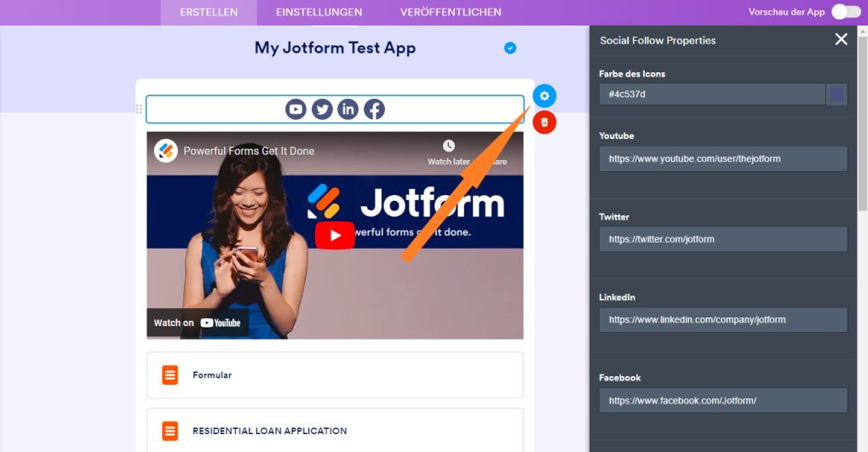Click the YouTube social icon
The height and width of the screenshot is (452, 868).
[296, 109]
